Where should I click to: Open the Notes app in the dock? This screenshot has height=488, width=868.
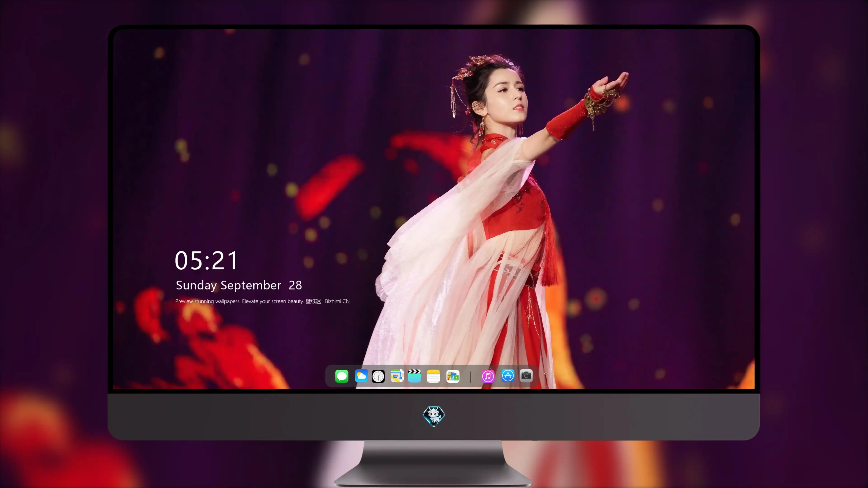pos(433,376)
